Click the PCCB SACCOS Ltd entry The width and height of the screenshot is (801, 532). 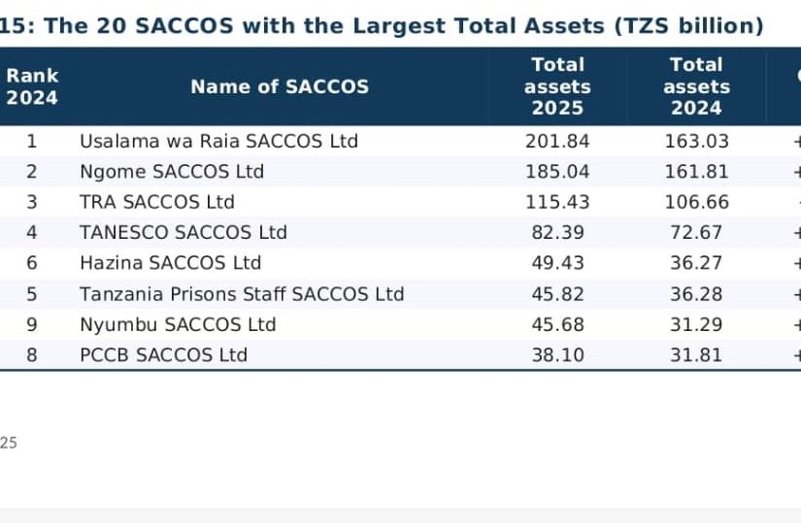(163, 355)
